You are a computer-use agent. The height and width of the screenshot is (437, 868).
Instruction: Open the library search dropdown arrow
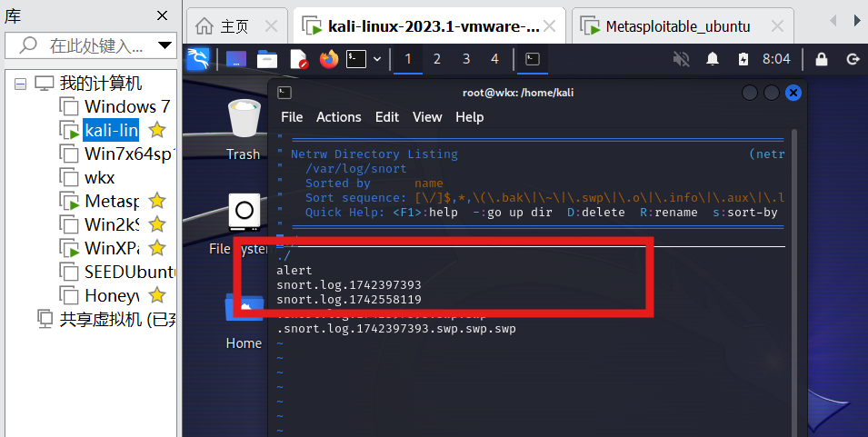tap(165, 45)
